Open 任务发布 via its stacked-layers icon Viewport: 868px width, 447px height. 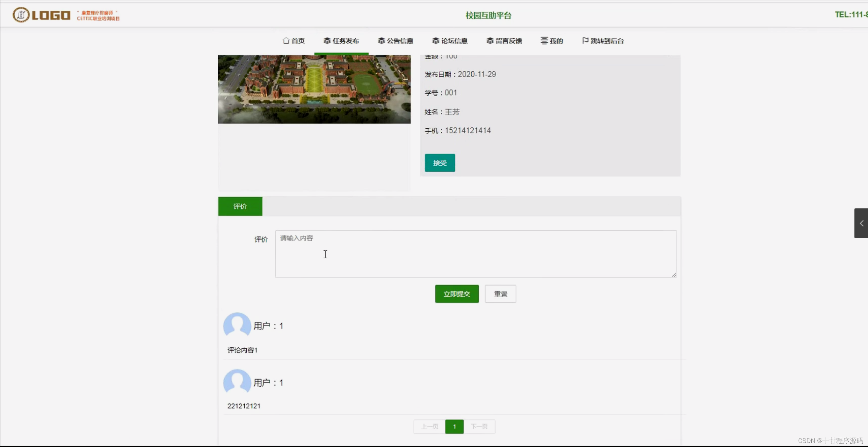click(x=326, y=40)
